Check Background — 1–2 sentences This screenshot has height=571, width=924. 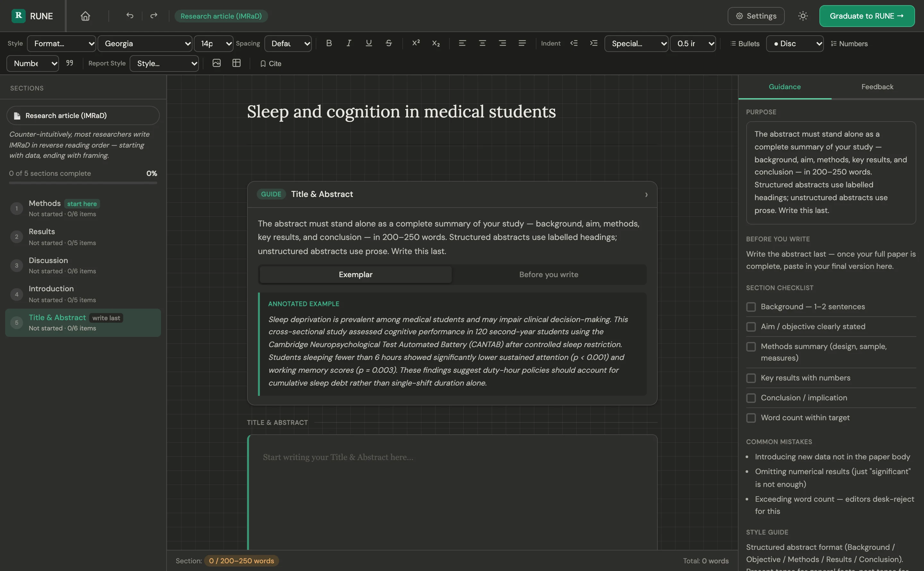tap(751, 307)
